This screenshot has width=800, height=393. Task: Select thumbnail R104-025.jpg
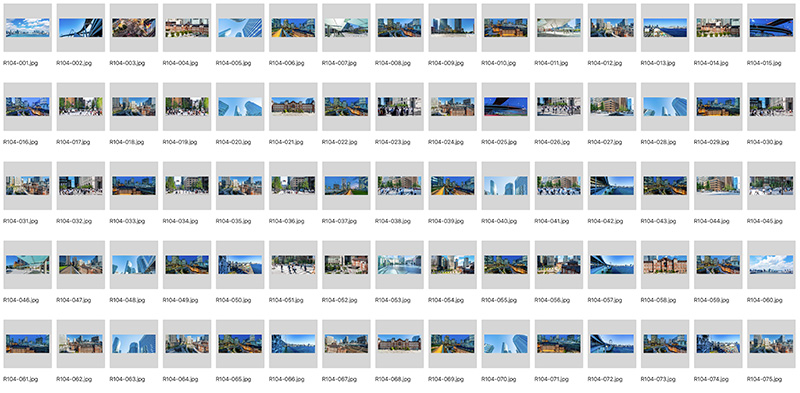pos(506,107)
